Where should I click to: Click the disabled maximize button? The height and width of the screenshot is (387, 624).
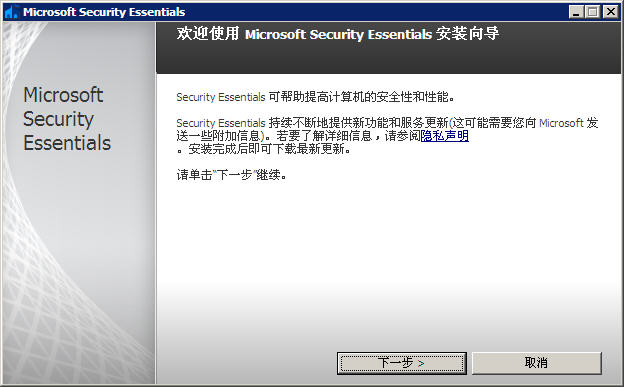[593, 12]
